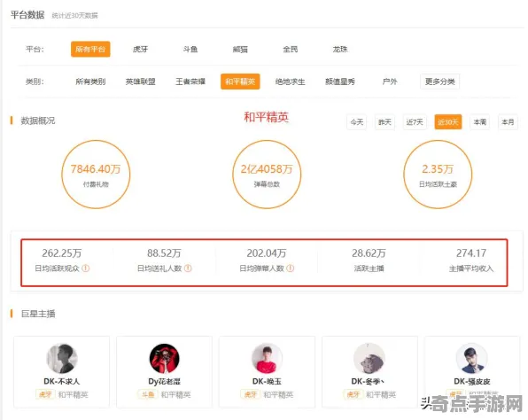Viewport: 528px width, 420px height.
Task: Click the 斗鱼 tag under Dy花老湿
Action: pyautogui.click(x=148, y=394)
